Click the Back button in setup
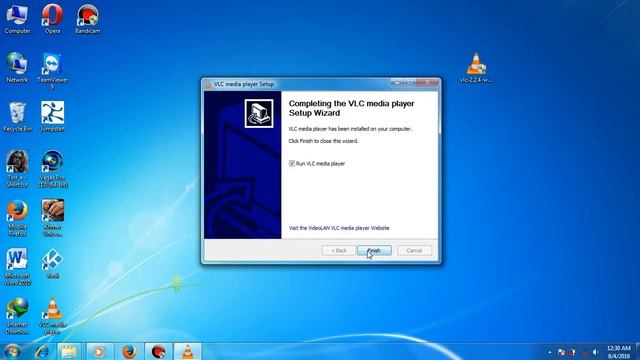The image size is (640, 360). 338,250
